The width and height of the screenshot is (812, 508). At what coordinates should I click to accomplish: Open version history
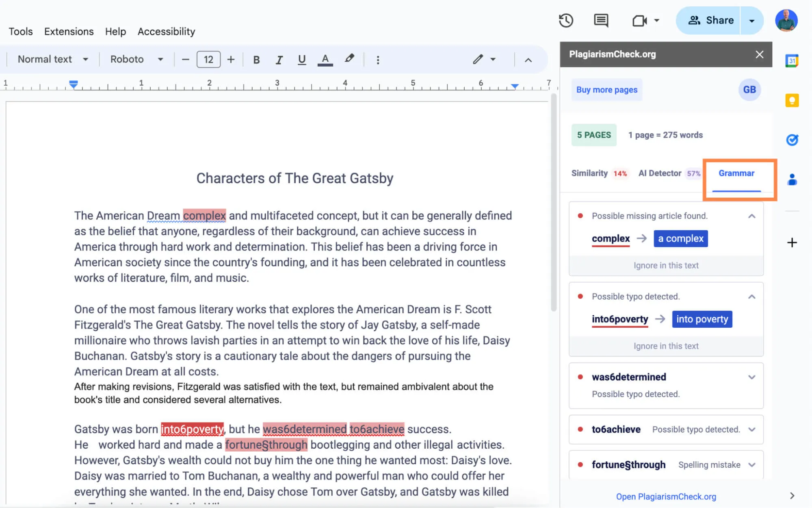tap(566, 20)
